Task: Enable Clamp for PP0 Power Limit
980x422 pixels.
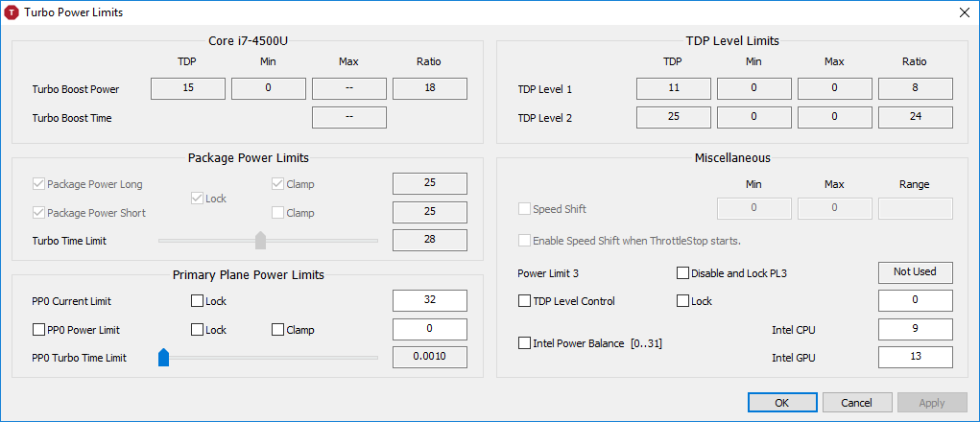Action: tap(278, 330)
